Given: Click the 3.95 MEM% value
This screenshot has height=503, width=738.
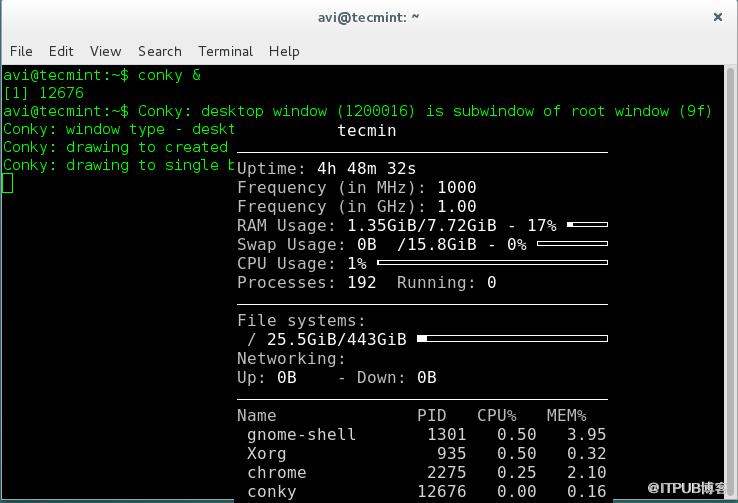Looking at the screenshot, I should point(586,434).
